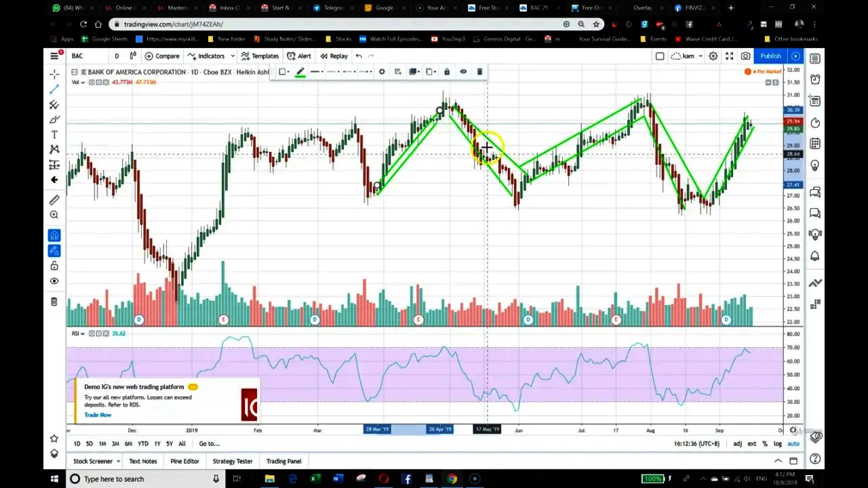Expand the RSI indicator legend arrow

83,333
